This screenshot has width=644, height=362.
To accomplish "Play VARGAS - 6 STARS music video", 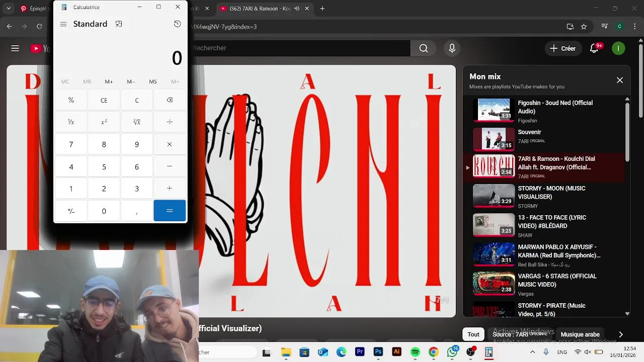I will 544,284.
